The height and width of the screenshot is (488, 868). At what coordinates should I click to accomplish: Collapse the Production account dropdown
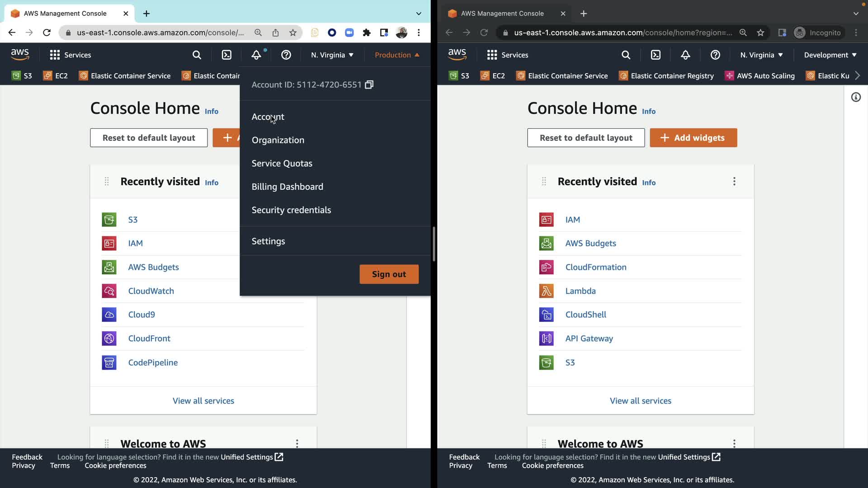click(397, 55)
